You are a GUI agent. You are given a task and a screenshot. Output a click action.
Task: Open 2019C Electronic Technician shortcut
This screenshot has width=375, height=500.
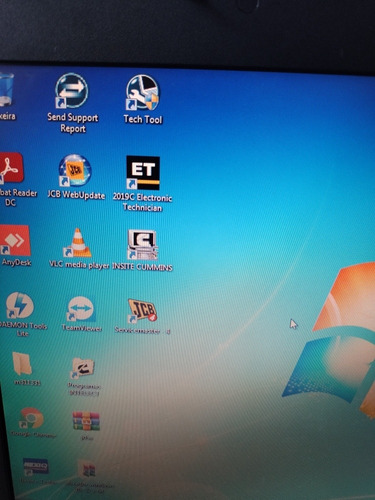coord(143,173)
